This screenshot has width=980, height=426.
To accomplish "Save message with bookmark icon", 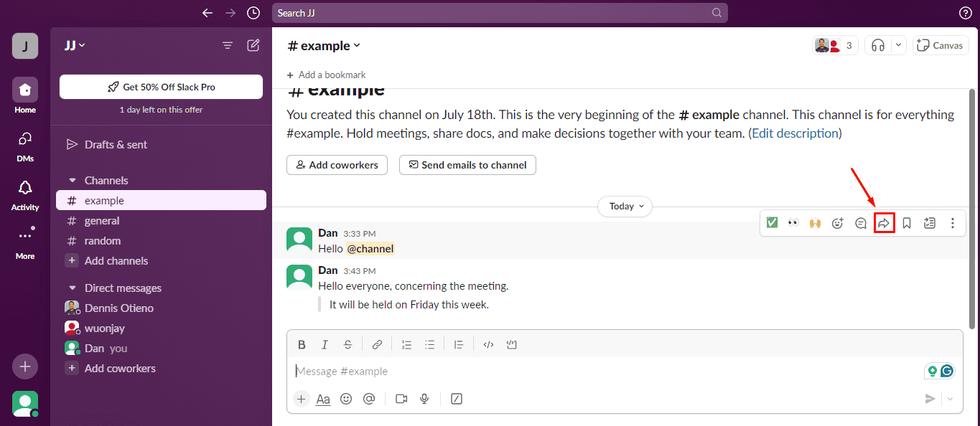I will tap(907, 223).
